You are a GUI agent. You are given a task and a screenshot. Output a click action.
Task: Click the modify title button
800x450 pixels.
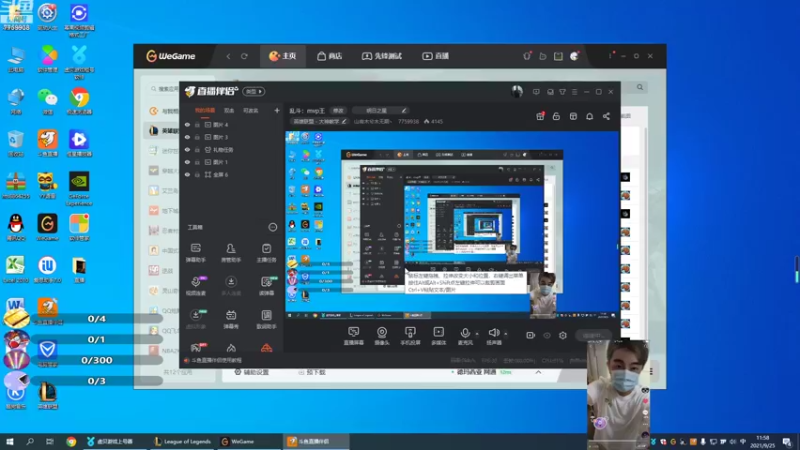[x=338, y=110]
